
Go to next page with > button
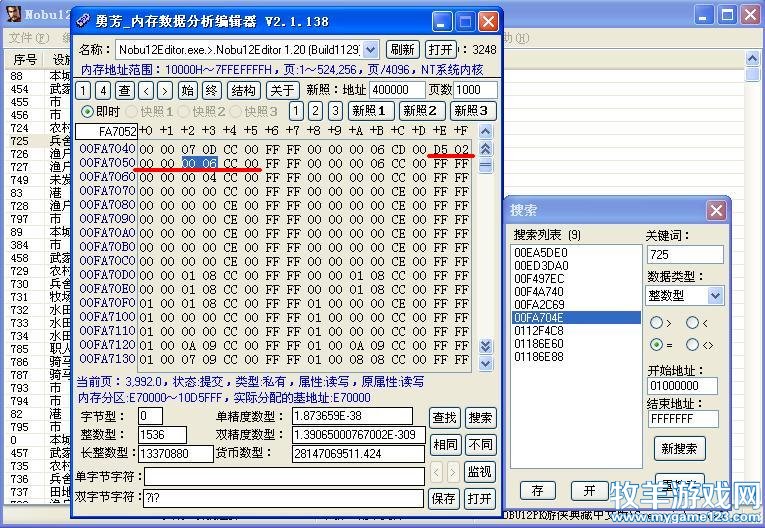(x=165, y=90)
